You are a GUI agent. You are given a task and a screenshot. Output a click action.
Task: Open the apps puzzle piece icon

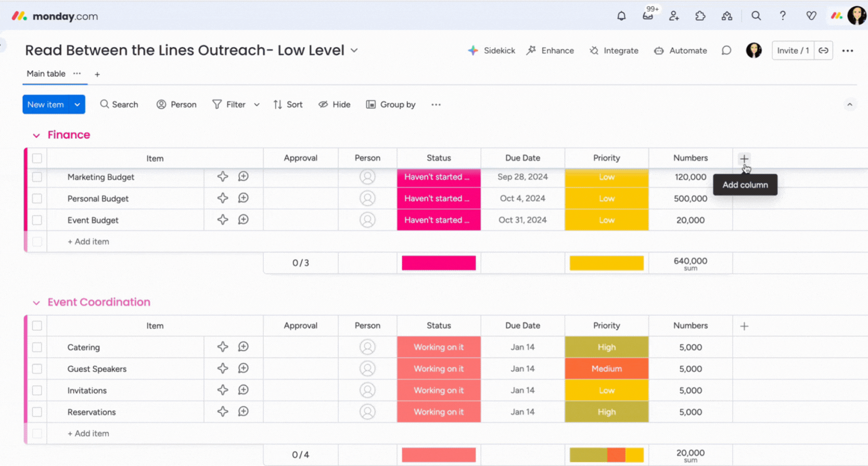point(700,16)
